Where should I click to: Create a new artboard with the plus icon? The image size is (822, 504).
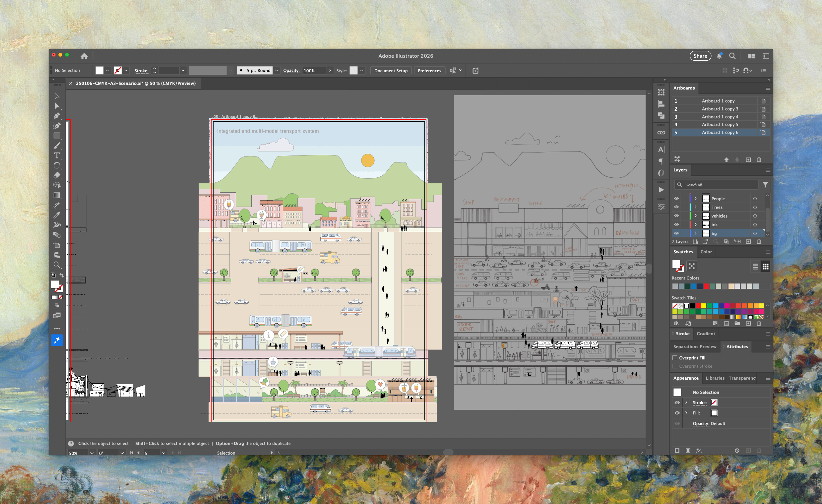[x=748, y=159]
